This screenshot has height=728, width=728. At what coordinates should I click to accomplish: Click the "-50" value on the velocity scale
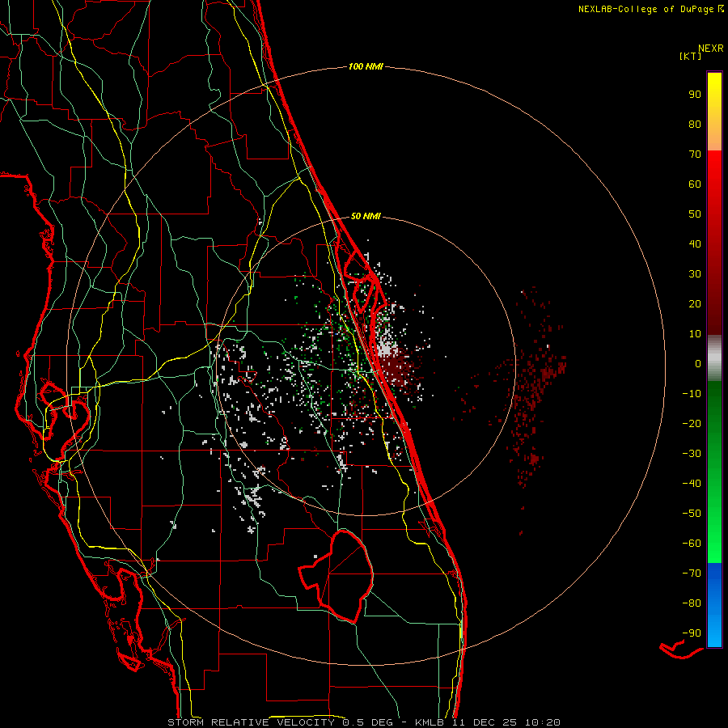692,514
